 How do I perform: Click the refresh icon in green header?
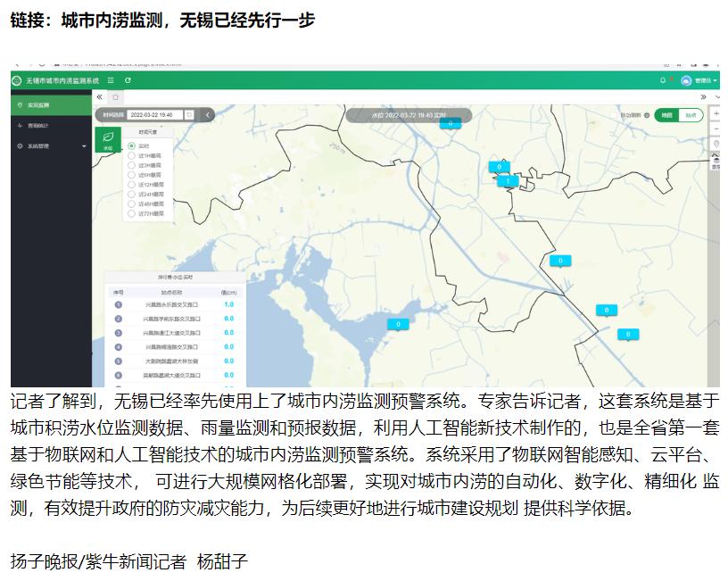tap(128, 80)
